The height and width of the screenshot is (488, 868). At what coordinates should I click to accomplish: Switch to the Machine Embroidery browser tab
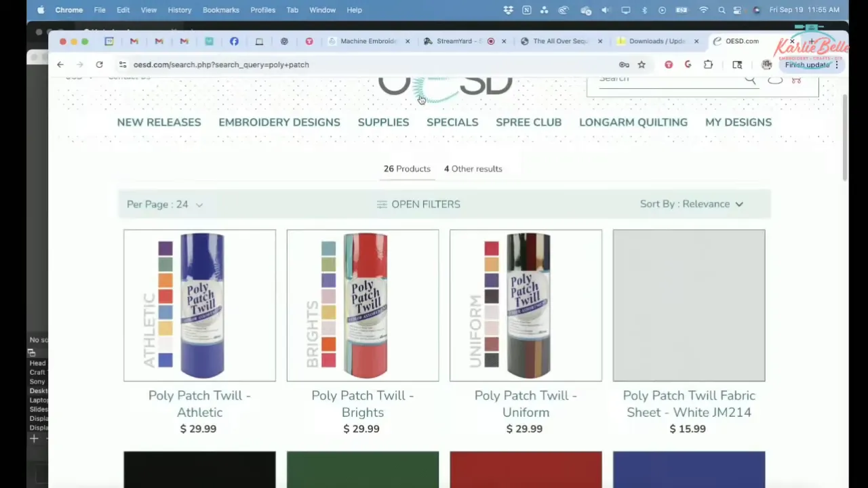click(366, 41)
